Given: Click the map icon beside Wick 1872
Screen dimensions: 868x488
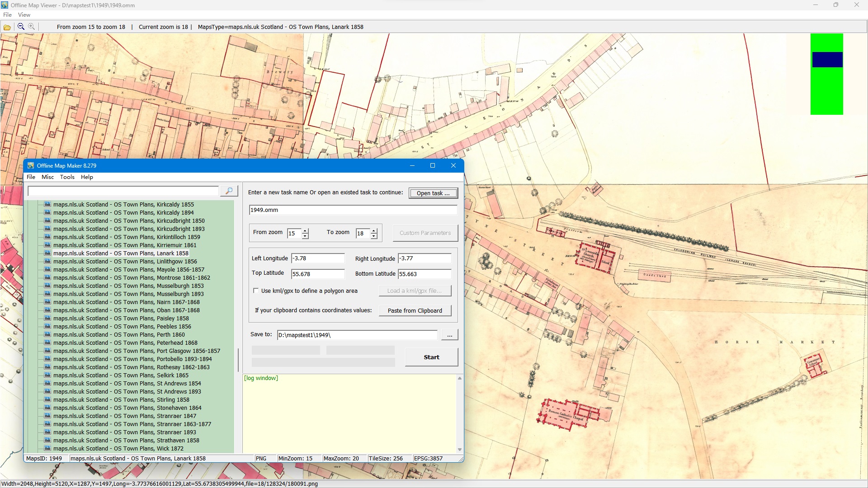Looking at the screenshot, I should tap(47, 448).
